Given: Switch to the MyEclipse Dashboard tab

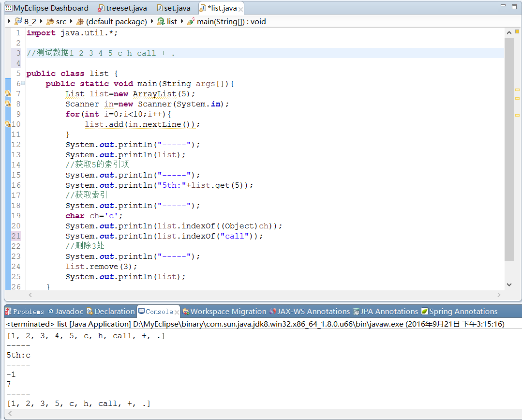Looking at the screenshot, I should 47,8.
